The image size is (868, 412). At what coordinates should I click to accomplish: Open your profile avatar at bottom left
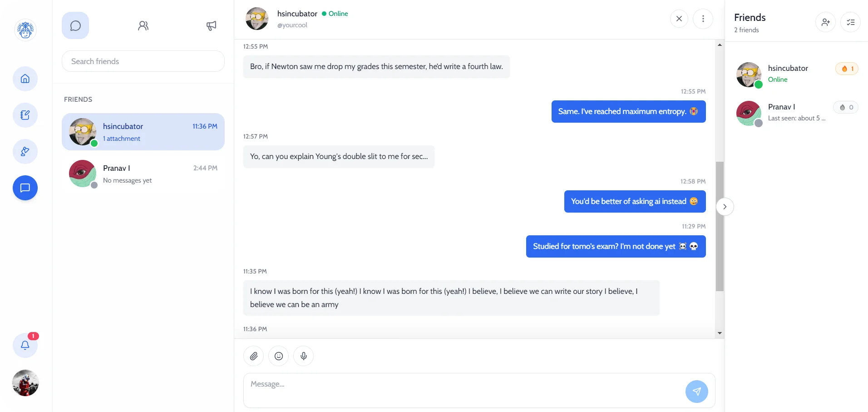pyautogui.click(x=25, y=383)
